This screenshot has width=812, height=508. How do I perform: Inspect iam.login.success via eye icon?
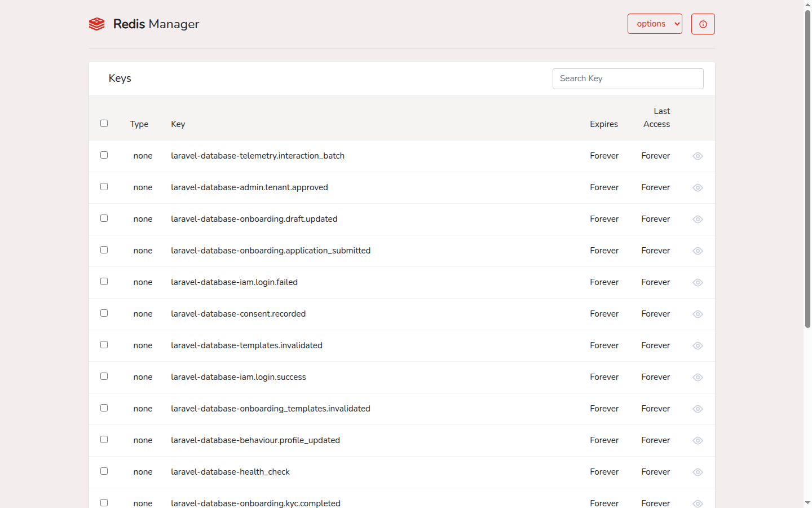(698, 377)
